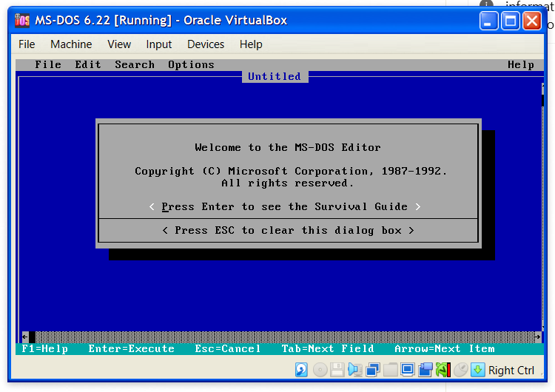Screen dimensions: 555x392
Task: Click the display monitor status icon
Action: 408,370
